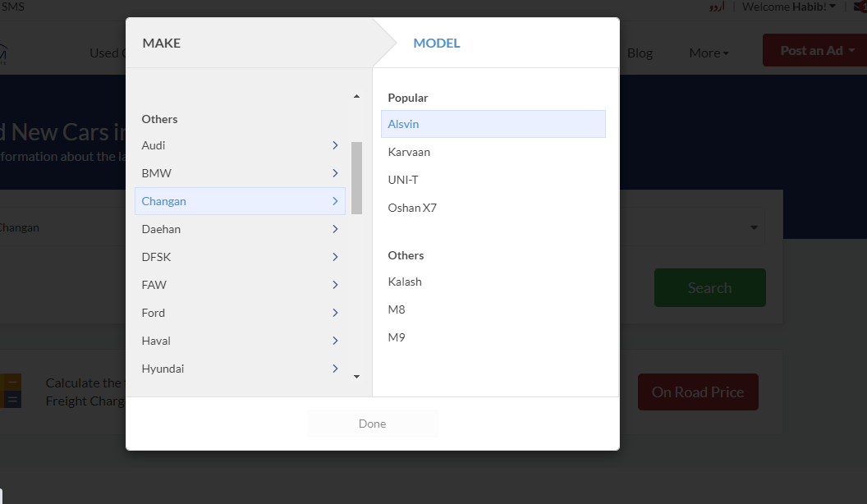Choose DFSK from the make list

pyautogui.click(x=240, y=257)
